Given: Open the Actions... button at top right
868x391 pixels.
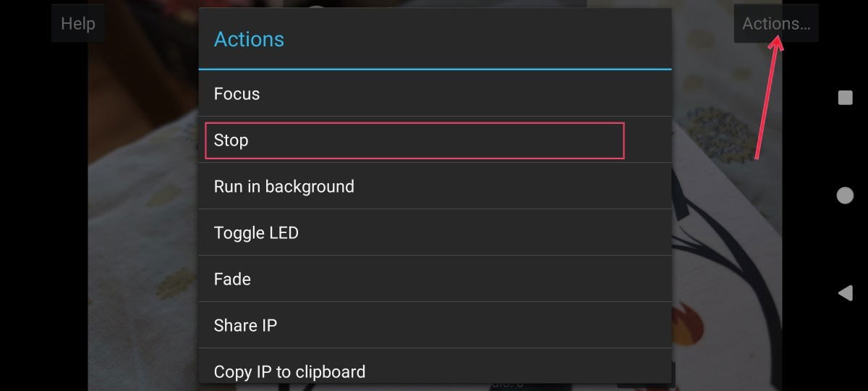Looking at the screenshot, I should [776, 24].
